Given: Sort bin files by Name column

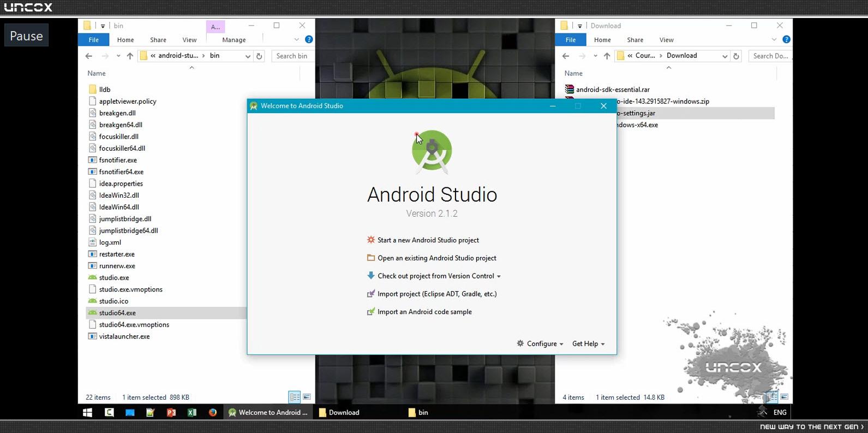Looking at the screenshot, I should pyautogui.click(x=97, y=73).
